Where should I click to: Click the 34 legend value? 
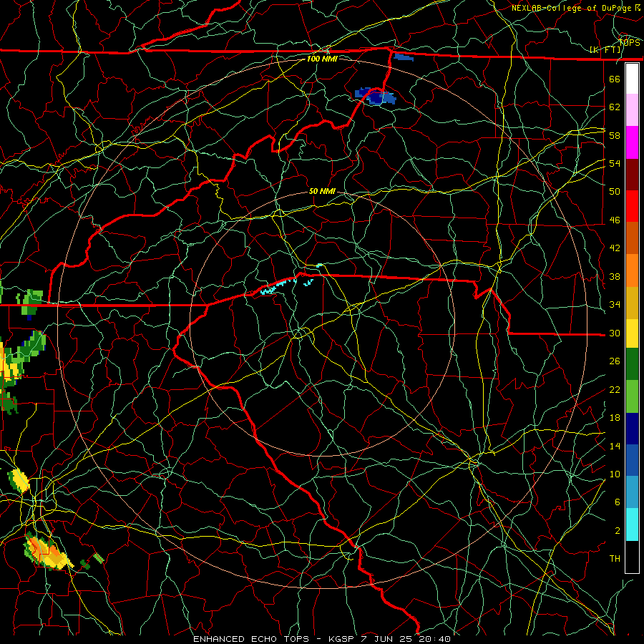(615, 305)
